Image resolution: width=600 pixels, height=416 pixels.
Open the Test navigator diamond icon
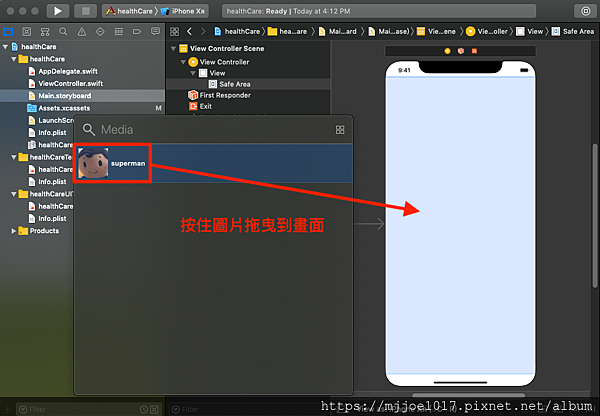(100, 31)
